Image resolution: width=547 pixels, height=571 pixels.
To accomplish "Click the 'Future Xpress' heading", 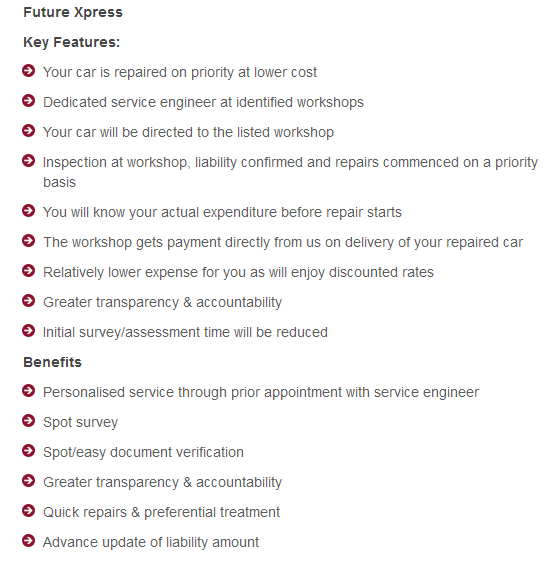I will (x=73, y=12).
